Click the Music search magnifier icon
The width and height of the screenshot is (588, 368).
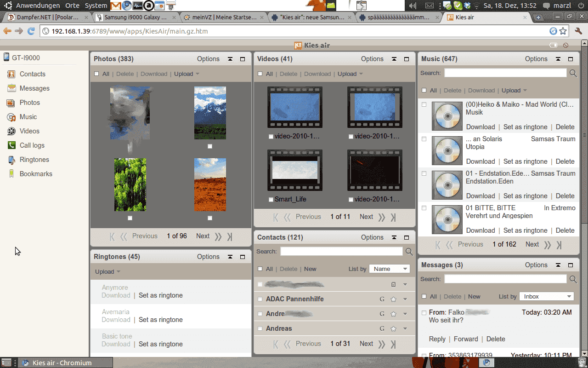coord(573,73)
